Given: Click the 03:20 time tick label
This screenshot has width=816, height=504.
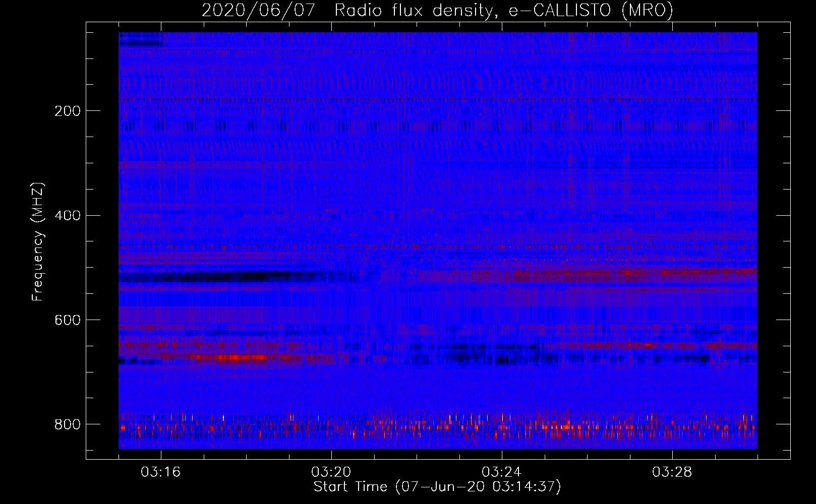Looking at the screenshot, I should point(331,472).
